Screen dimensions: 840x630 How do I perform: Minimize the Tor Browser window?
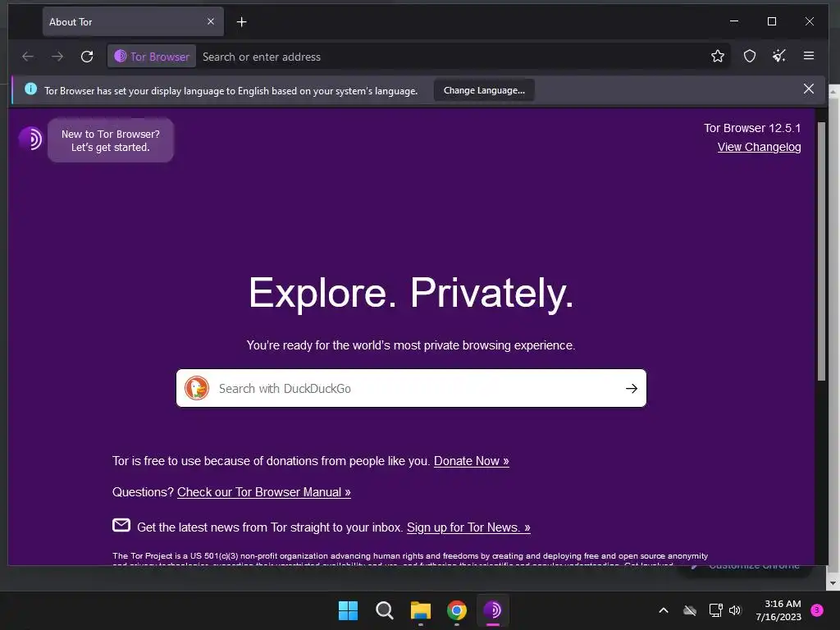point(734,21)
